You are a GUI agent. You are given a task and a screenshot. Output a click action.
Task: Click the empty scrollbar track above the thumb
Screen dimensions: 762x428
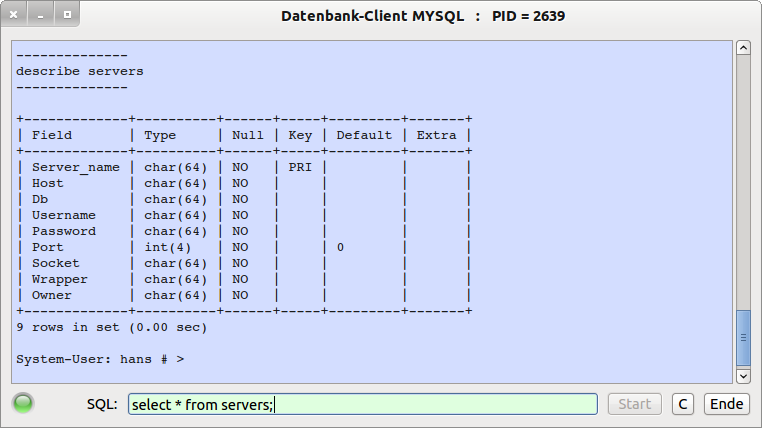pyautogui.click(x=743, y=180)
